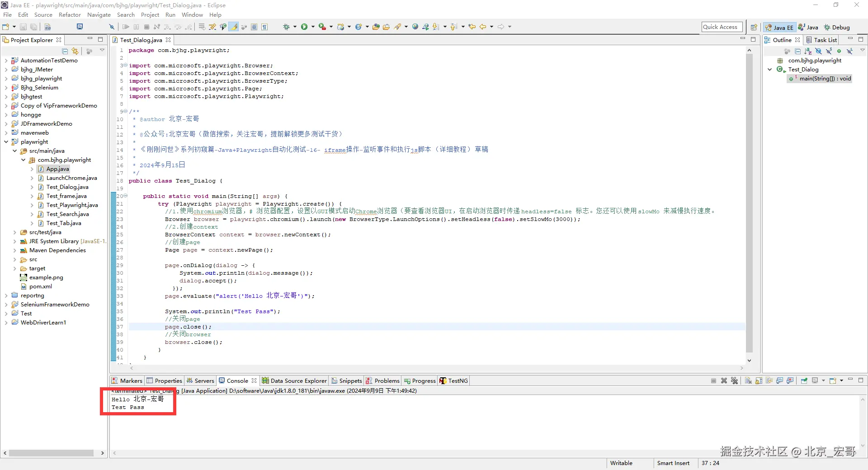Click Remove All Terminated Launches icon
This screenshot has height=470, width=868.
point(734,381)
